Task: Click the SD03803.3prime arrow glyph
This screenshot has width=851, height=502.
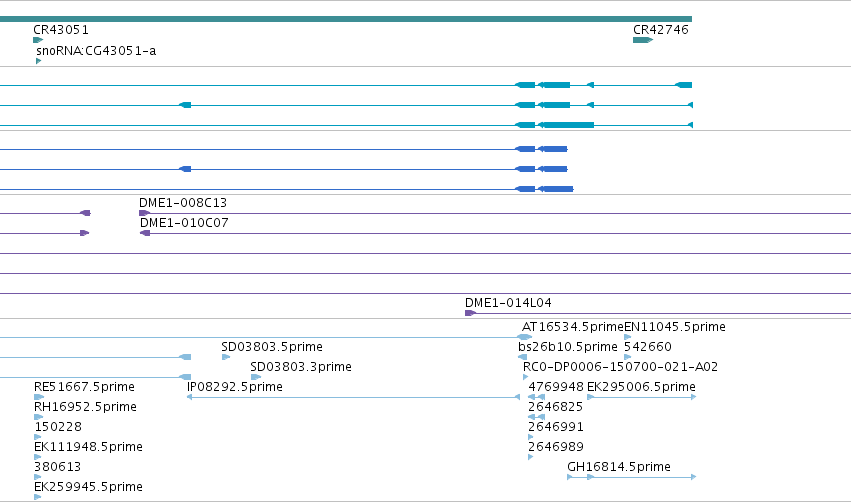Action: 256,377
